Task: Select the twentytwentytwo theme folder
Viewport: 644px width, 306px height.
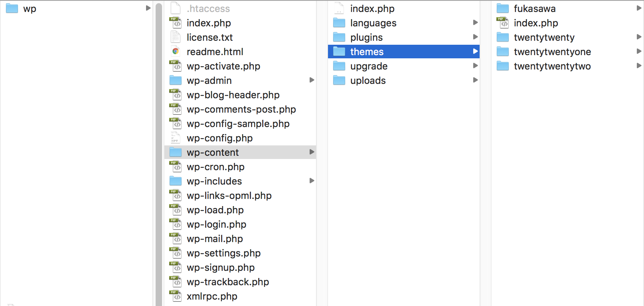Action: (552, 66)
